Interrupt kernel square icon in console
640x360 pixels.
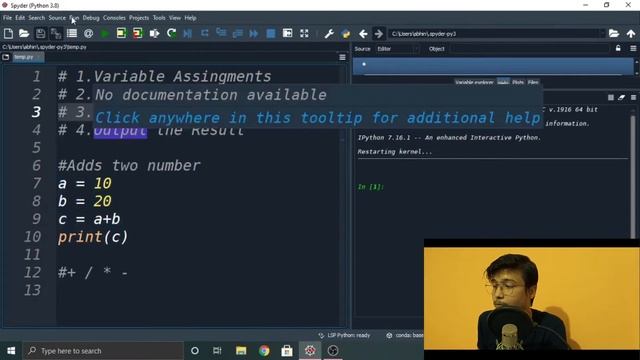click(611, 98)
